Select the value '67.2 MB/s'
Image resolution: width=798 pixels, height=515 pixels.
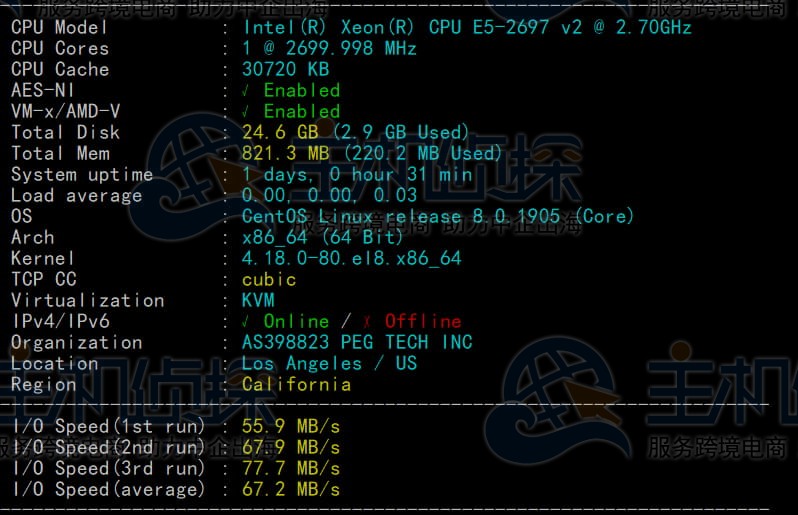pos(291,490)
